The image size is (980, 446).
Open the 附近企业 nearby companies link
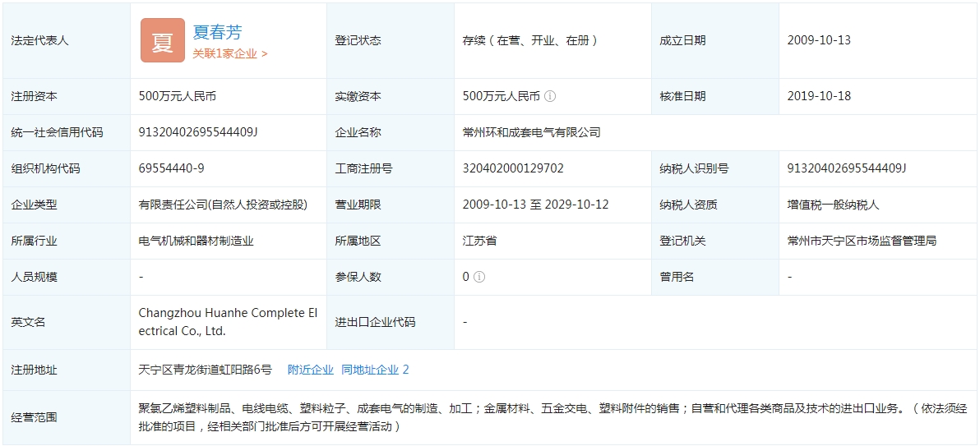pos(310,370)
